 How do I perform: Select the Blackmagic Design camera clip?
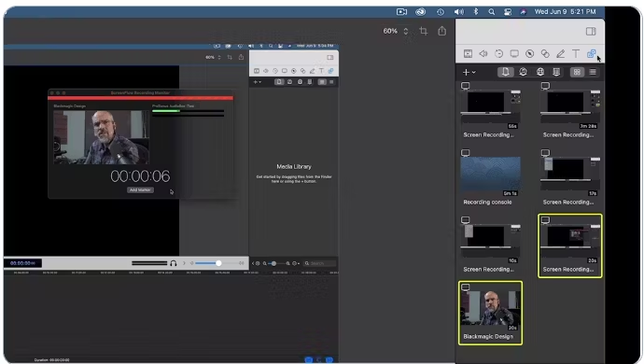(x=490, y=313)
